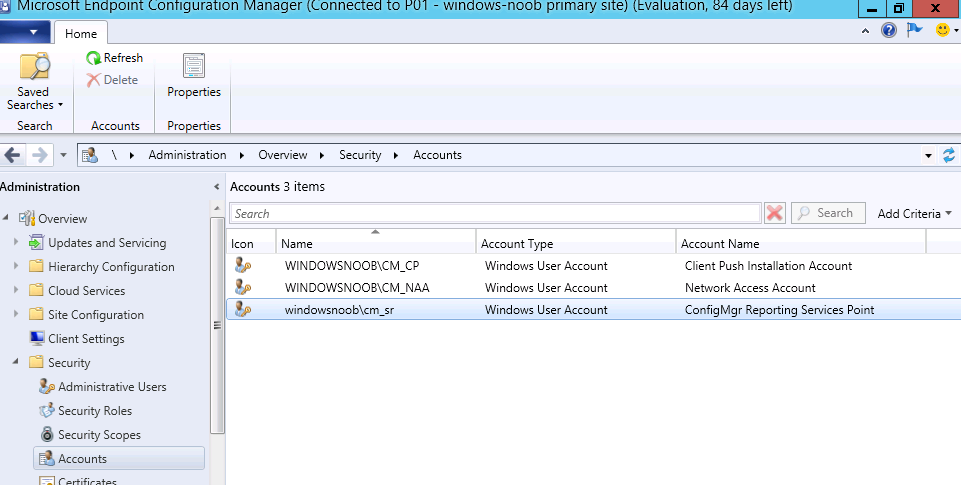Click the address bar refresh icon
This screenshot has height=485, width=961.
(x=949, y=155)
